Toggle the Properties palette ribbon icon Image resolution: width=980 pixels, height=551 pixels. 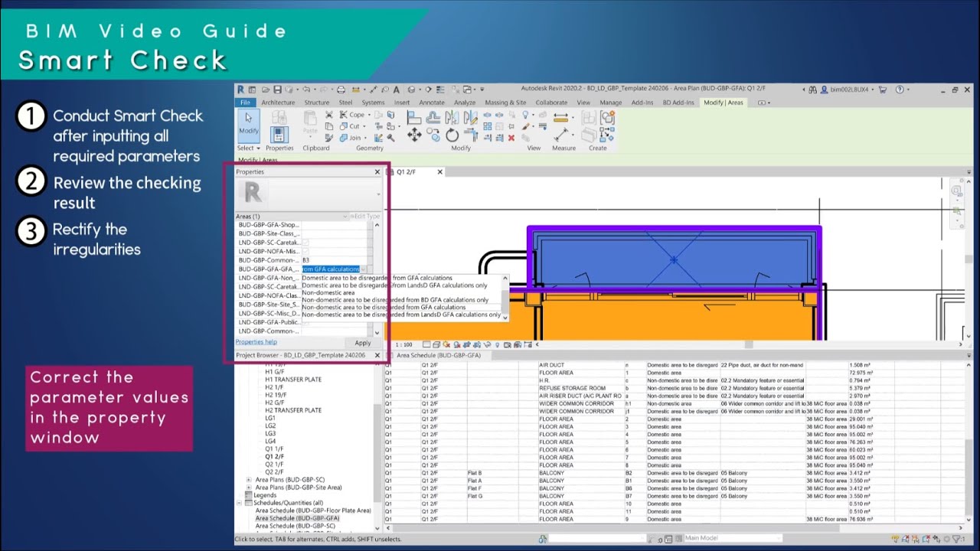pos(279,135)
